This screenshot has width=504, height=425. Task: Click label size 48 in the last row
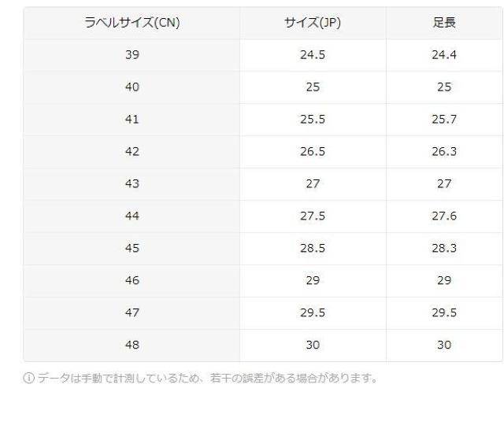[132, 346]
